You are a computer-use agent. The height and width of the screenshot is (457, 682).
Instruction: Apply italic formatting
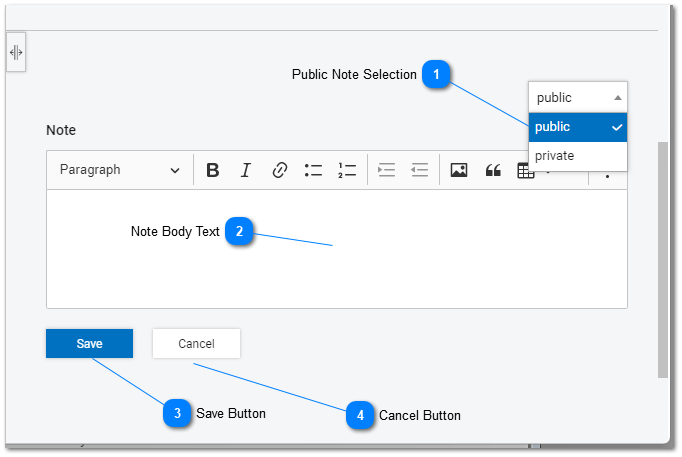tap(246, 170)
